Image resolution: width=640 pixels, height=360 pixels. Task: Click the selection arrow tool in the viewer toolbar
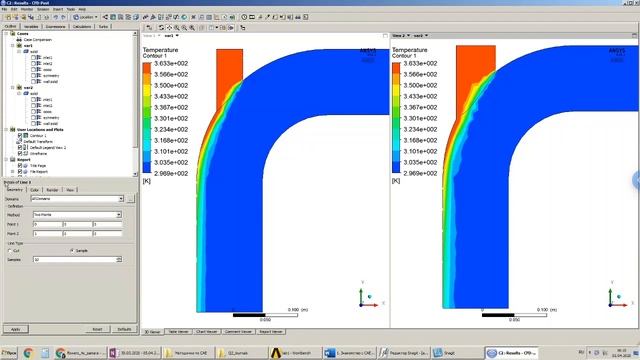(149, 27)
